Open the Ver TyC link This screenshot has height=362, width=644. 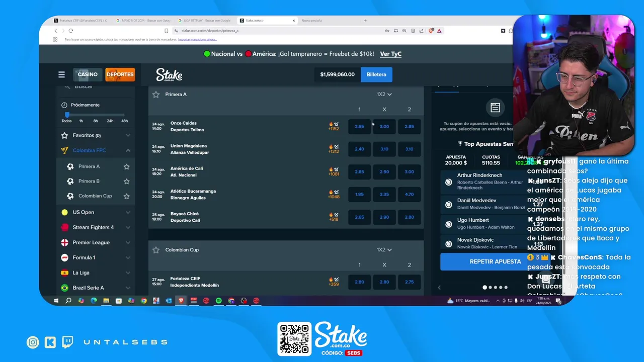coord(390,54)
